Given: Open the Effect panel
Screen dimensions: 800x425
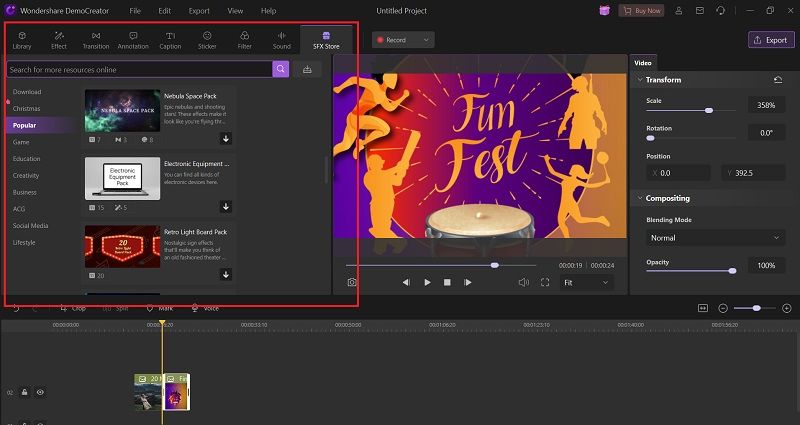Looking at the screenshot, I should pos(59,40).
